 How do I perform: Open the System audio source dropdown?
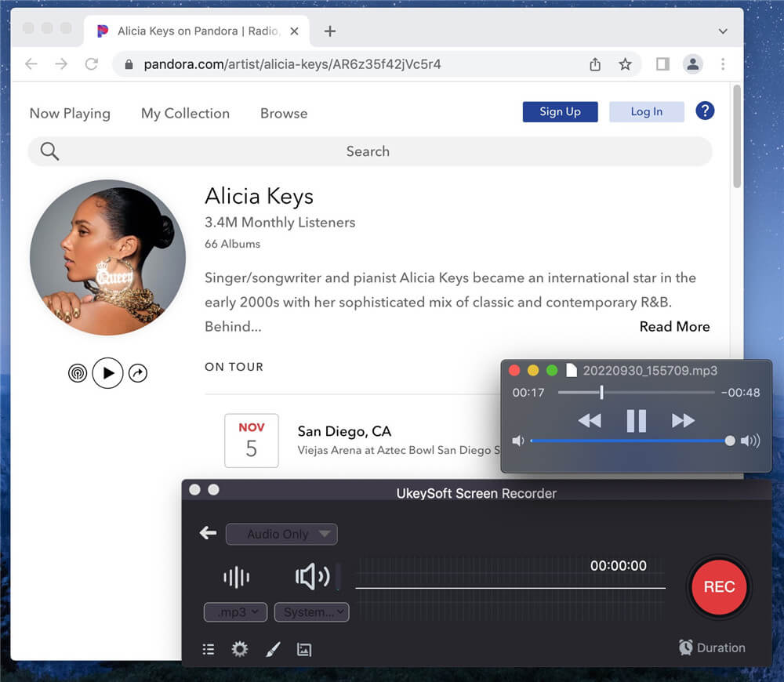pos(311,612)
